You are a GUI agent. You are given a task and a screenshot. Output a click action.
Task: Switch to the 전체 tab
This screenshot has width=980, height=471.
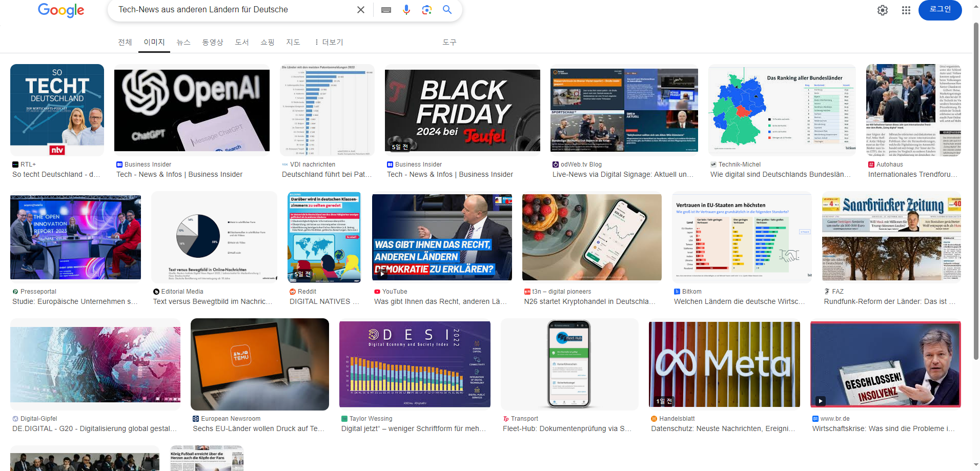point(125,42)
